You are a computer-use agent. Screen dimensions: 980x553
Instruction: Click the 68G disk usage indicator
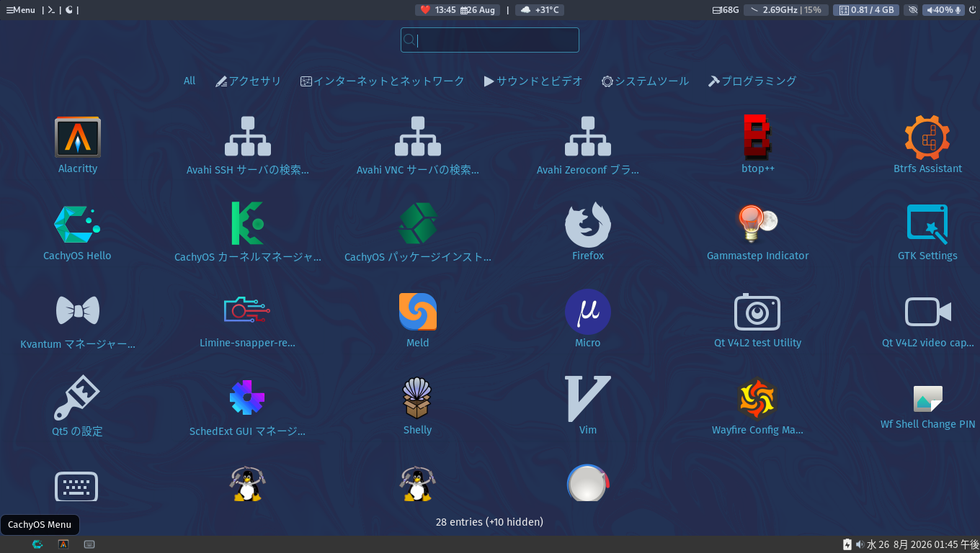[726, 10]
